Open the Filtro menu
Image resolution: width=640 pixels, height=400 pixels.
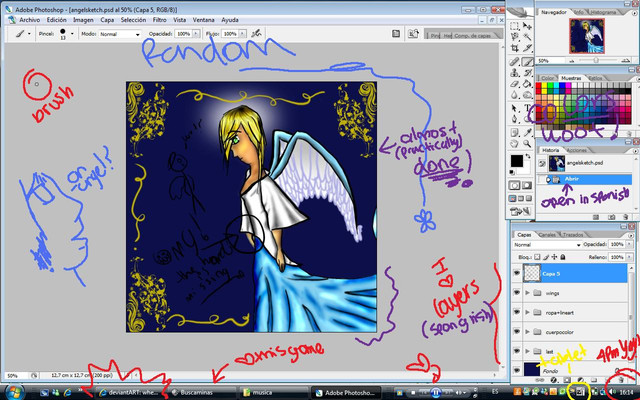coord(160,20)
